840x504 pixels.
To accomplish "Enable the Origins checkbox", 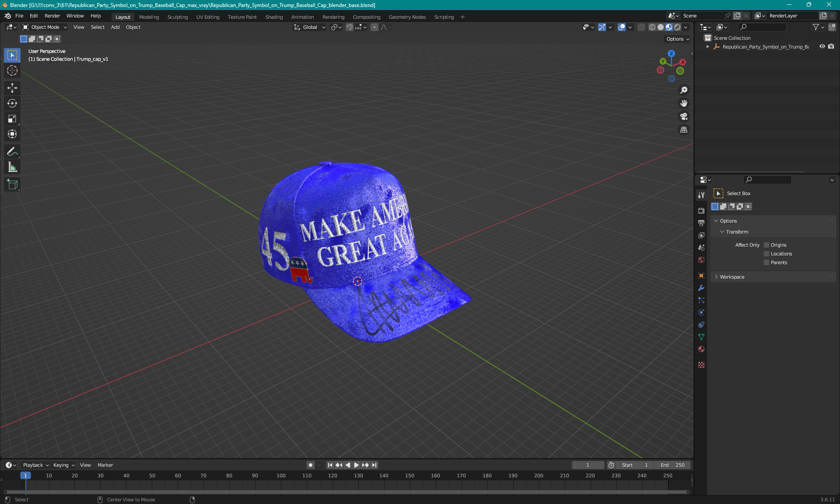I will [766, 245].
